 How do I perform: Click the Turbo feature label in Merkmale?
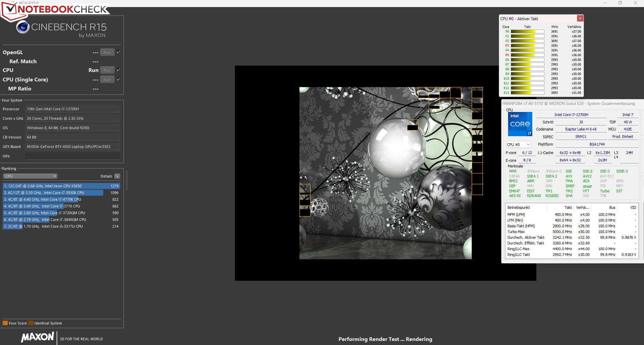(605, 191)
